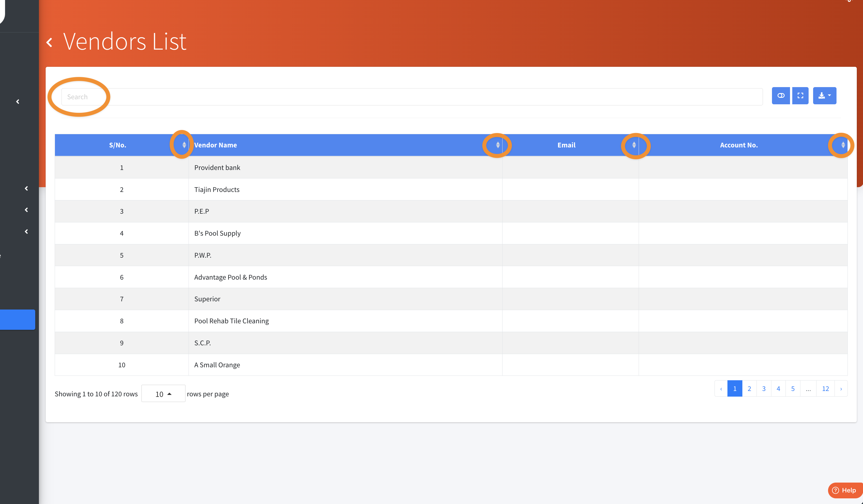The width and height of the screenshot is (863, 504).
Task: Sort by Email column arrows
Action: pos(634,145)
